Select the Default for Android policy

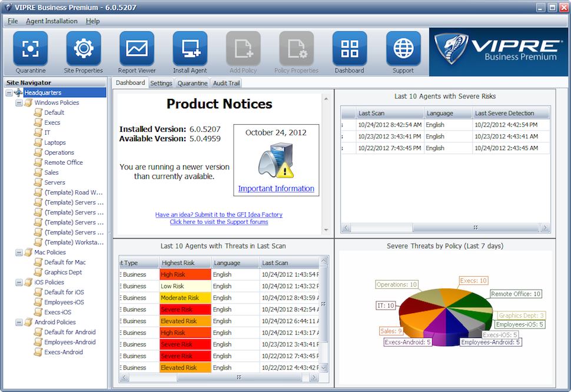click(70, 332)
